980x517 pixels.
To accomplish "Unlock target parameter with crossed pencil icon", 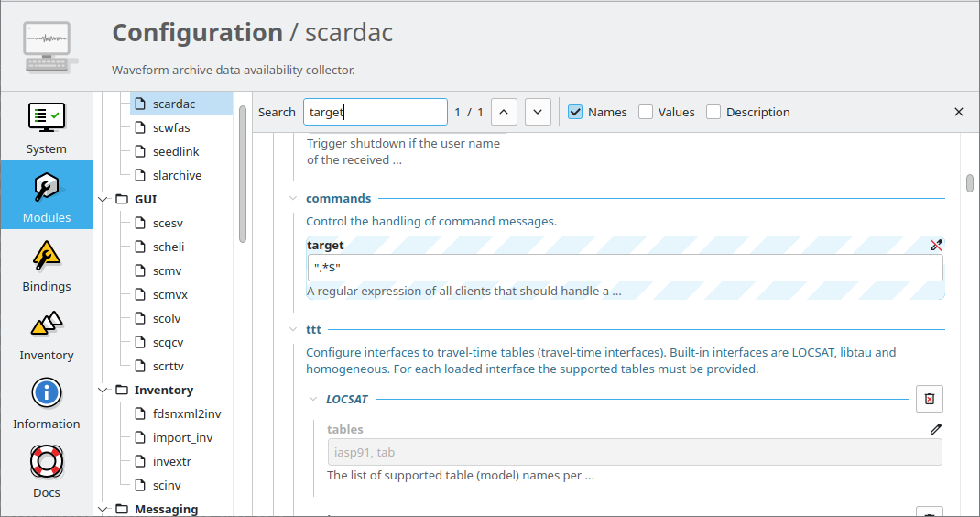I will 936,245.
